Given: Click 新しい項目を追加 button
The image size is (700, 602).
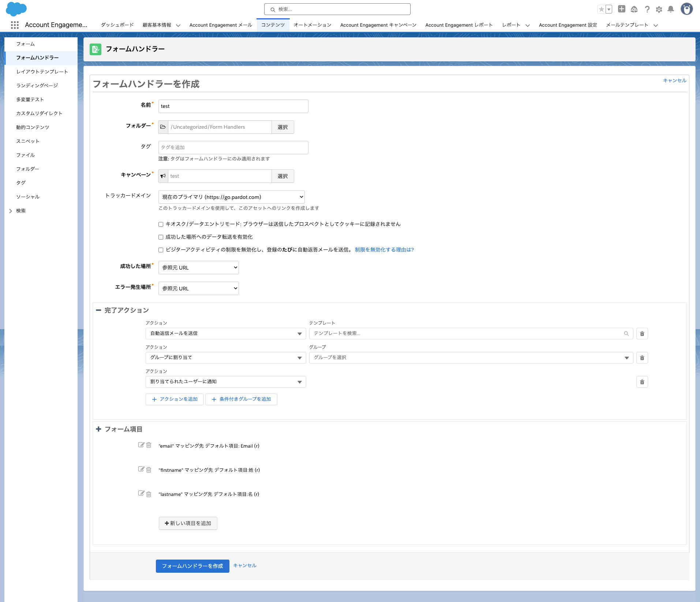Looking at the screenshot, I should pos(188,523).
